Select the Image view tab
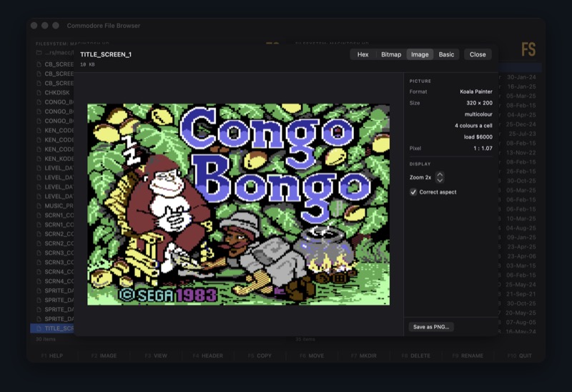This screenshot has width=572, height=392. point(420,54)
